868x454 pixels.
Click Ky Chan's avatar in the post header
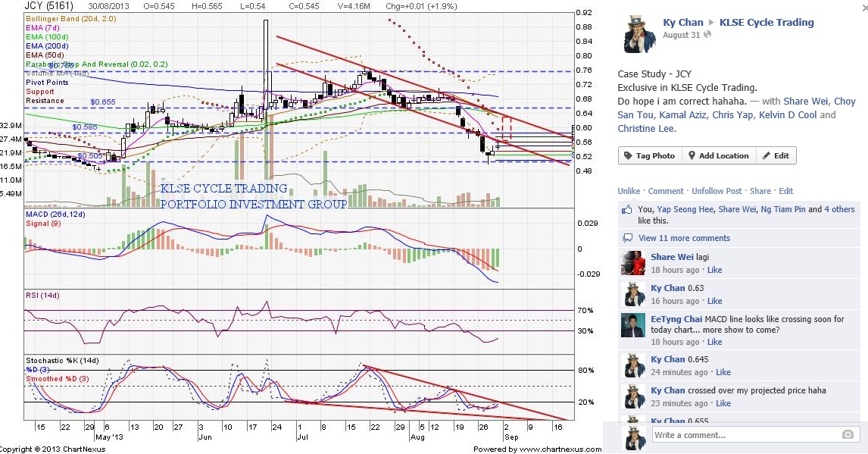click(x=640, y=34)
